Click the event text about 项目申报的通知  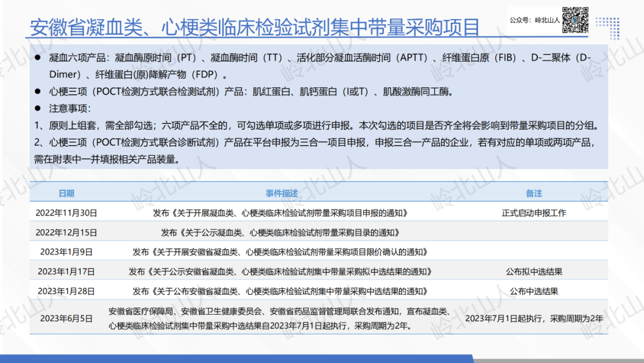(280, 213)
